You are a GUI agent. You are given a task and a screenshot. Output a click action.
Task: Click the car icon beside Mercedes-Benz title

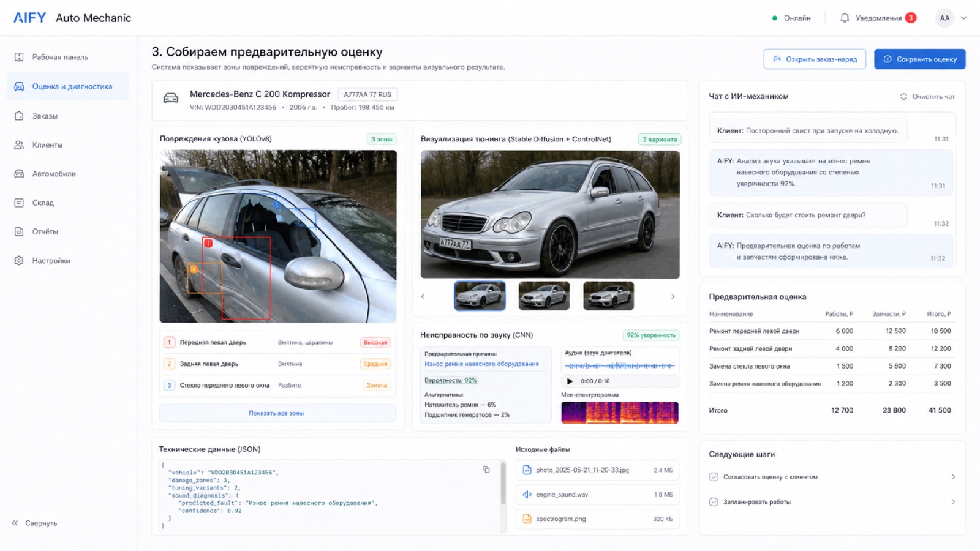pos(171,99)
